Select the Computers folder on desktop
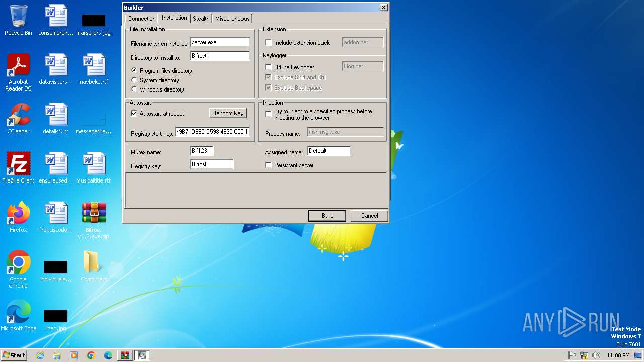644x362 pixels. 94,266
